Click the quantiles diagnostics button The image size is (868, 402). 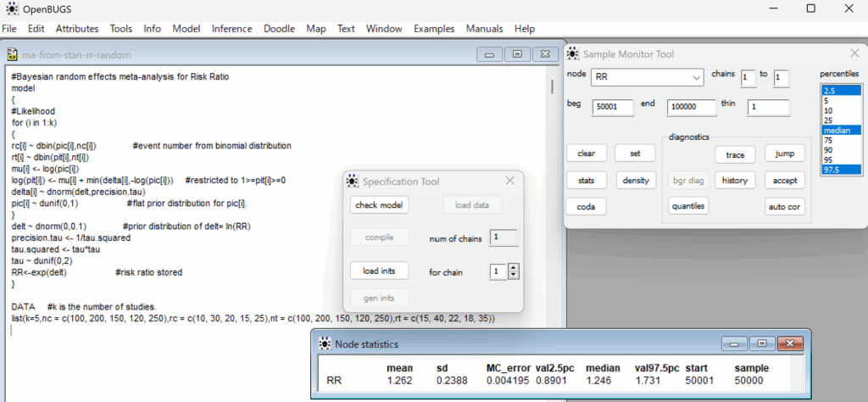click(x=688, y=205)
